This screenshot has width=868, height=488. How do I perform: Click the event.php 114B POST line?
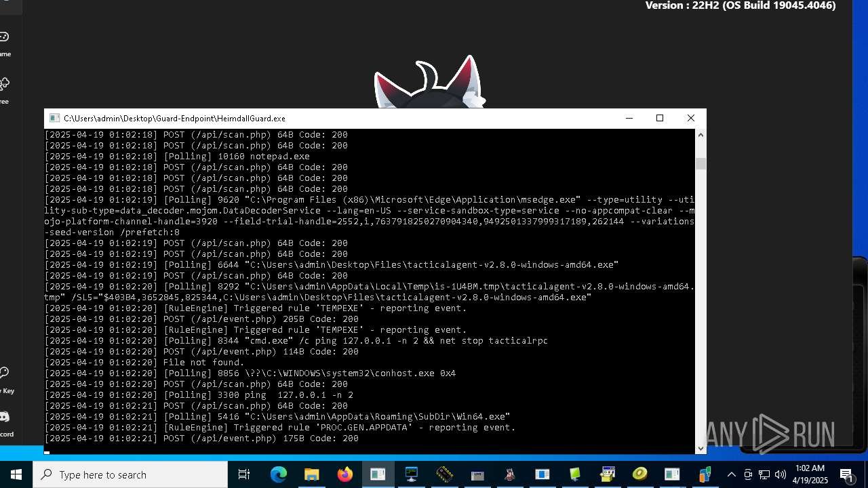(x=201, y=352)
